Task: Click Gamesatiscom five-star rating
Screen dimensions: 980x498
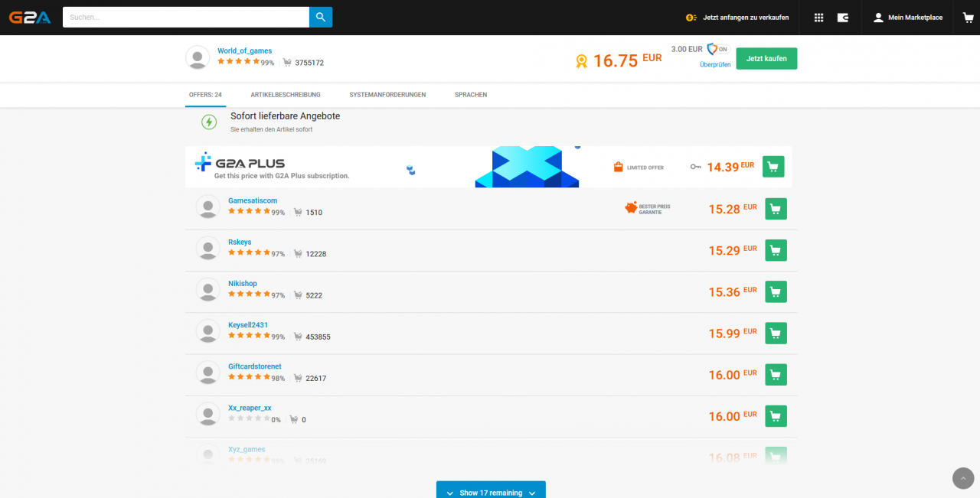Action: click(x=250, y=211)
